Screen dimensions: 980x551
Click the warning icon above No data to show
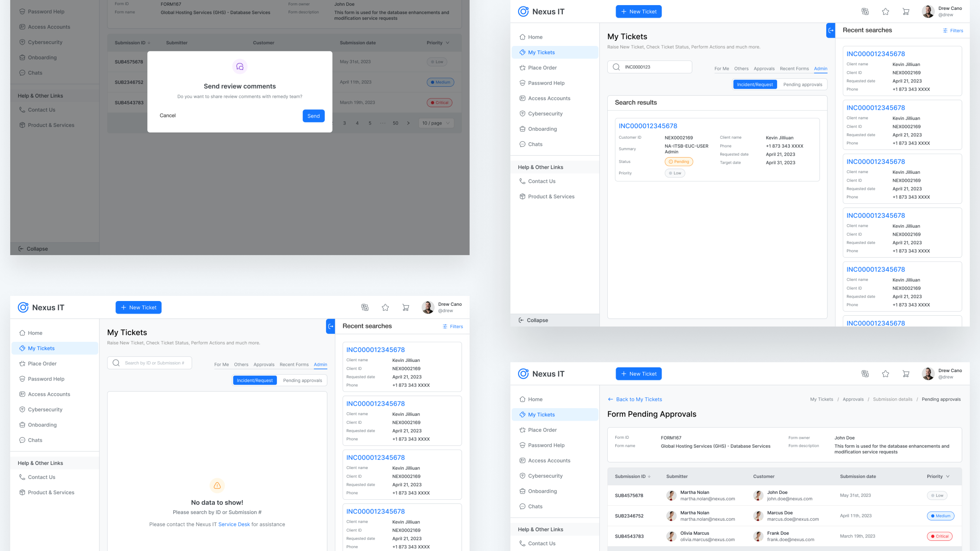click(217, 486)
